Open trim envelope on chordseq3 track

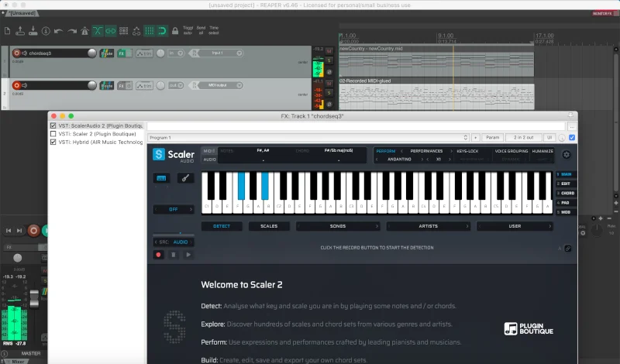[144, 53]
